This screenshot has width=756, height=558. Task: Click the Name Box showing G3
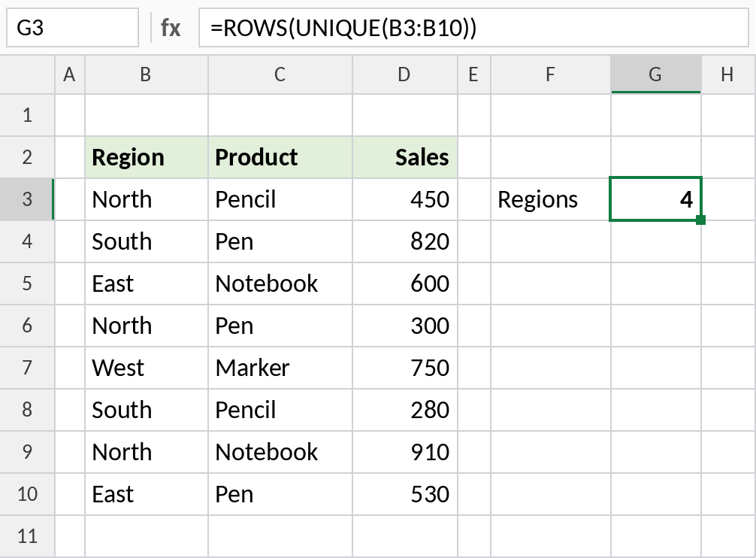(x=72, y=28)
